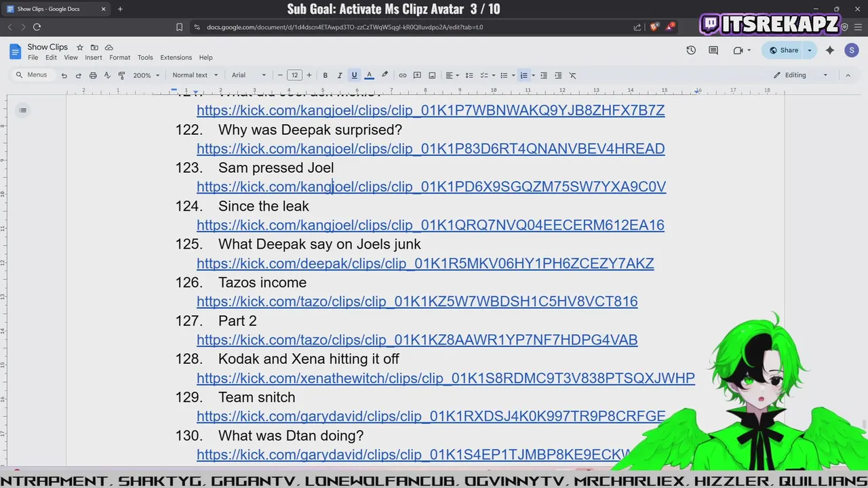Viewport: 868px width, 488px height.
Task: Collapse the toolbar with the chevron
Action: point(848,75)
